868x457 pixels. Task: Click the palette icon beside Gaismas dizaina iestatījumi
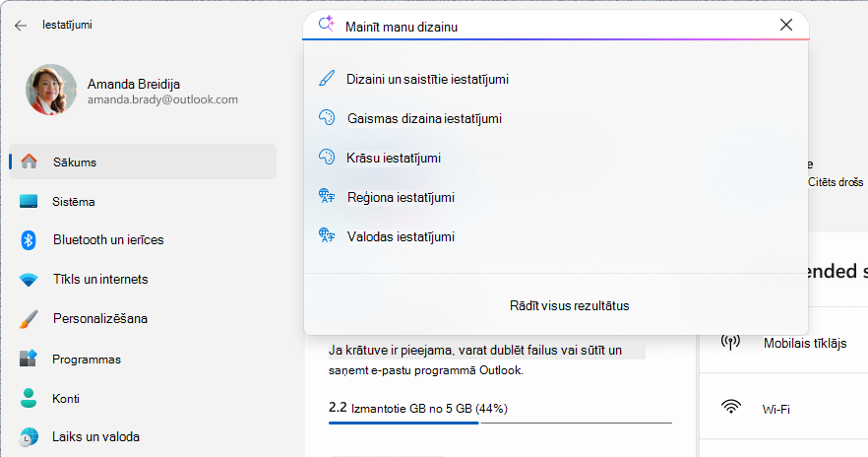coord(327,117)
